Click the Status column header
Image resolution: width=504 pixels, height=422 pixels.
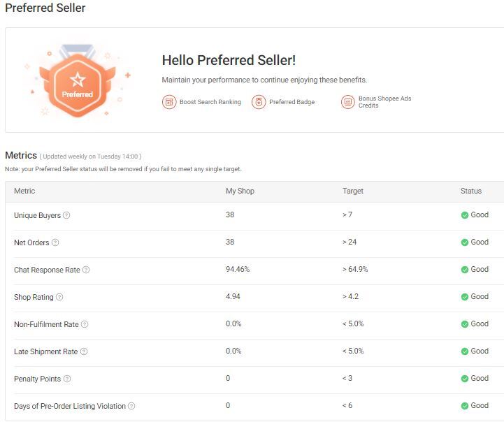[471, 191]
